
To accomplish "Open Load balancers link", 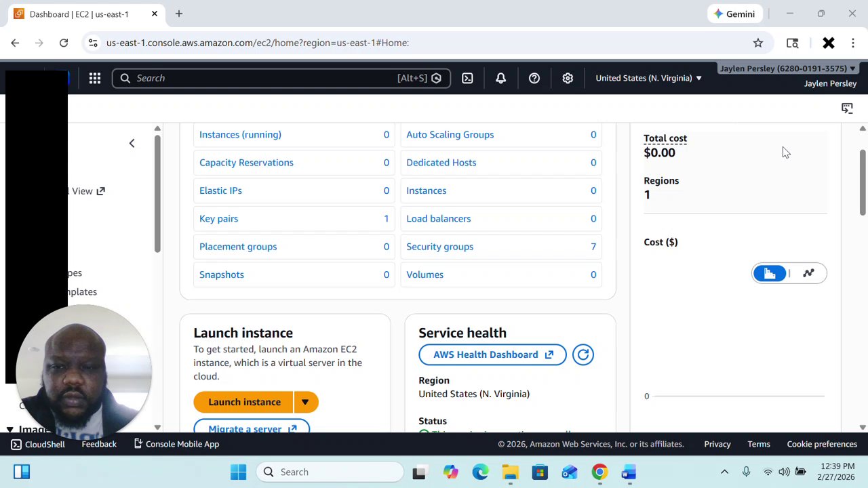I will [x=438, y=218].
